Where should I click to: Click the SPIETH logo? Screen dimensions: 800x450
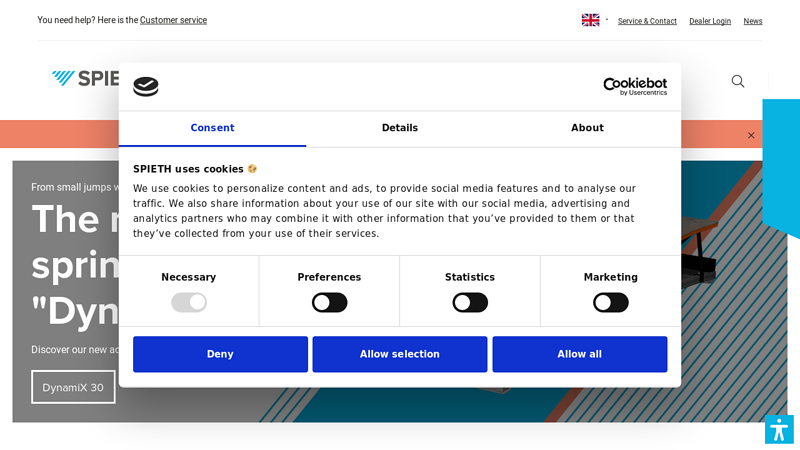[85, 78]
